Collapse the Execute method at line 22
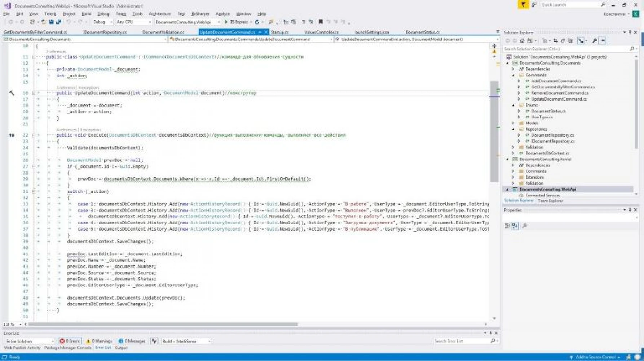Image resolution: width=644 pixels, height=361 pixels. [x=33, y=135]
